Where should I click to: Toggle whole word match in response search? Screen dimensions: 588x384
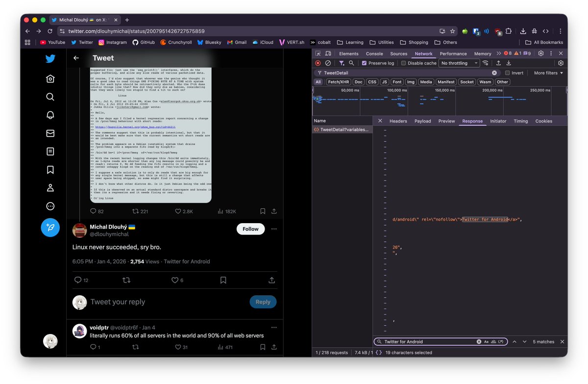(493, 342)
